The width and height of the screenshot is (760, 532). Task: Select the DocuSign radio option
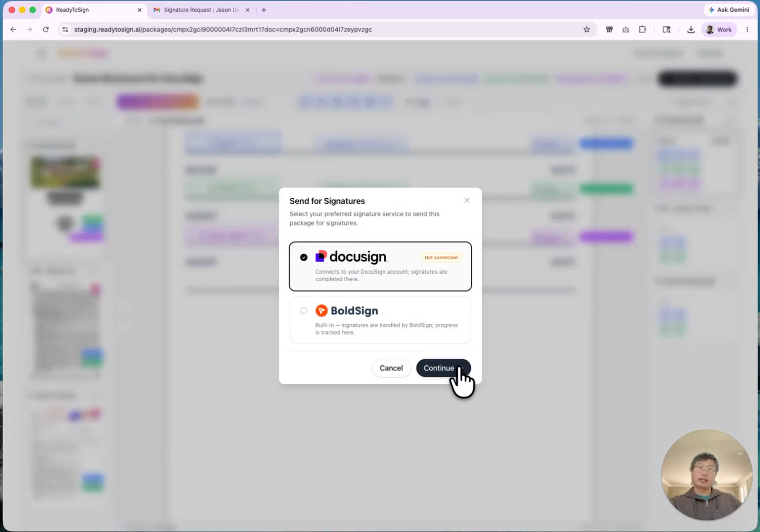click(x=304, y=257)
